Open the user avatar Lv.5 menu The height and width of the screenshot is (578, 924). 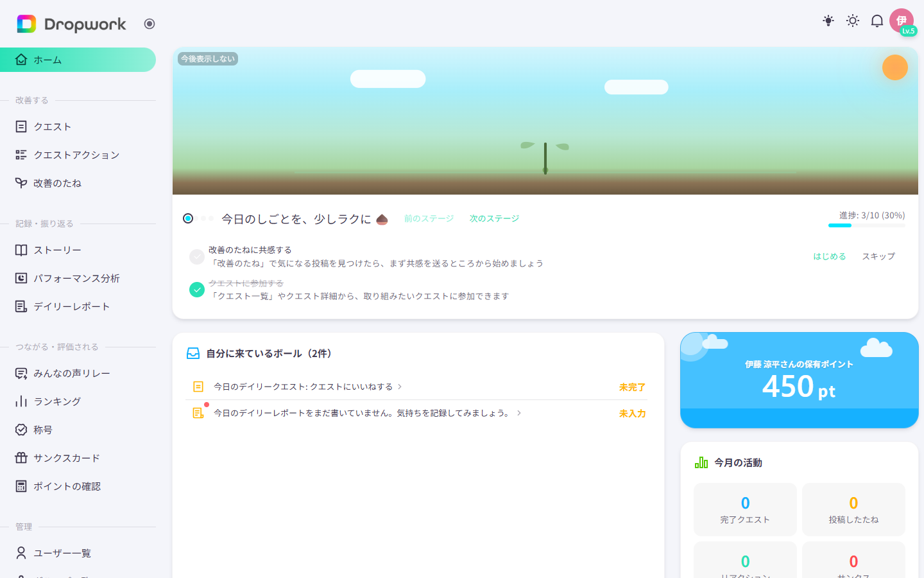(x=902, y=21)
